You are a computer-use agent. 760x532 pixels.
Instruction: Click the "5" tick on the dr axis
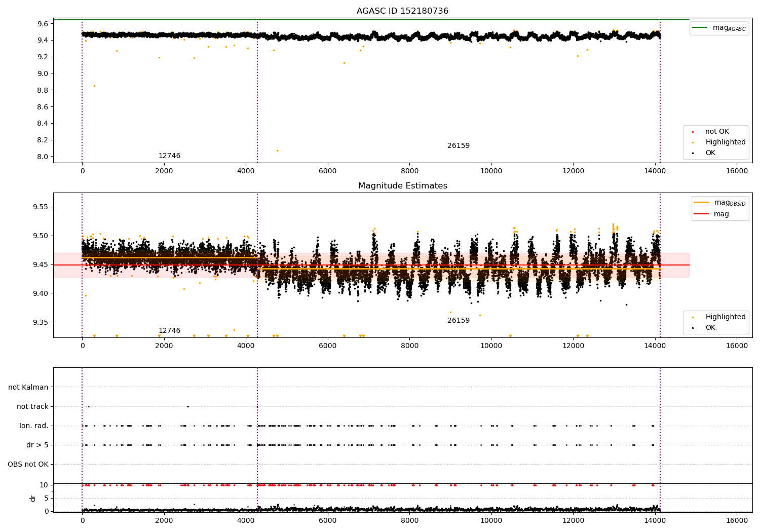[46, 498]
